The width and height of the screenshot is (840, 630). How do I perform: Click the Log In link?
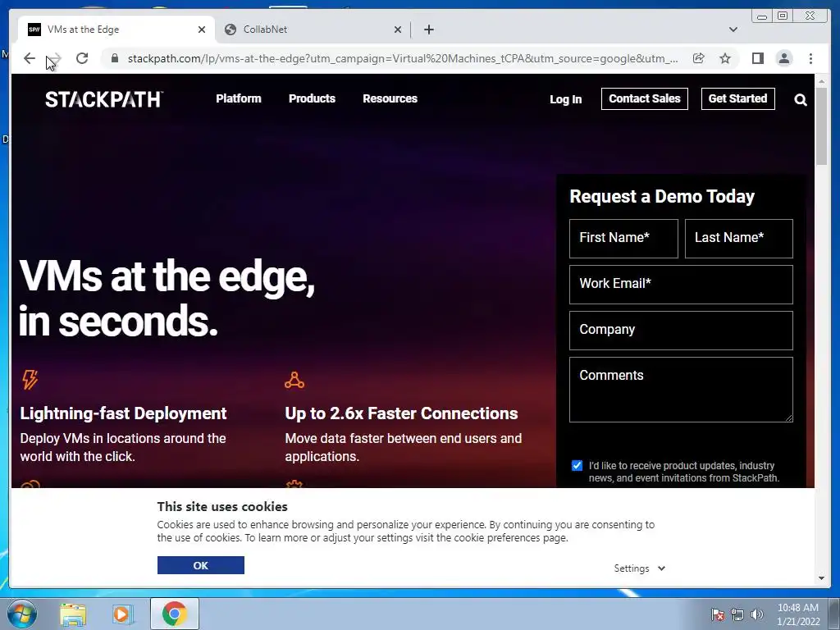tap(565, 99)
